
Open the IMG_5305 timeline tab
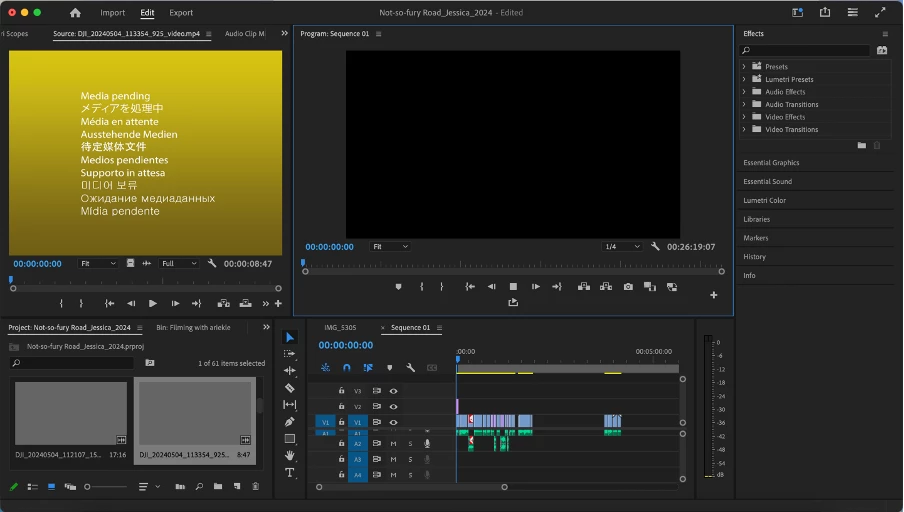(340, 328)
